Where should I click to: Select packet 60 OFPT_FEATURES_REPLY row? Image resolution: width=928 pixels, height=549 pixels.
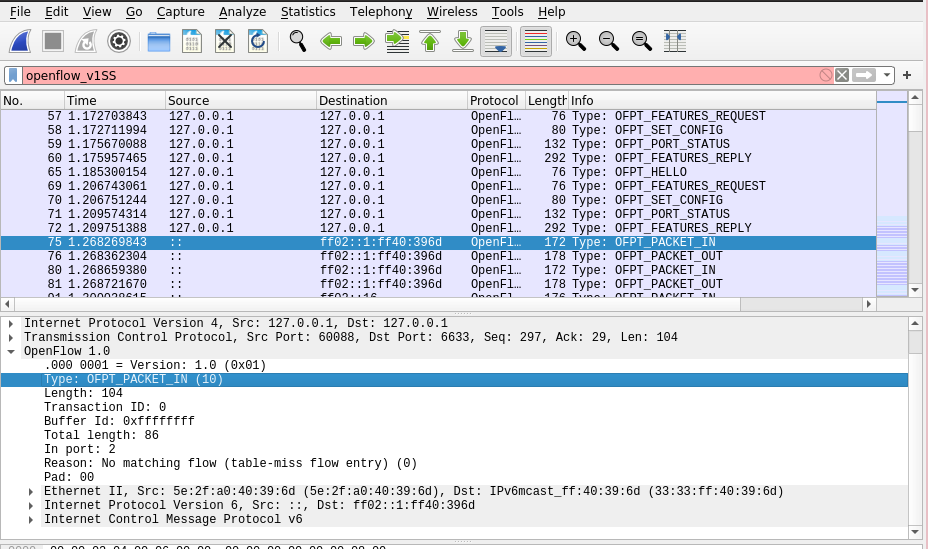438,158
